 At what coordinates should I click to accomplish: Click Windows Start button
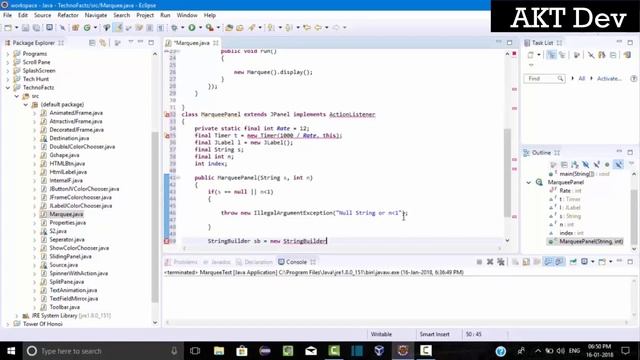[x=11, y=351]
